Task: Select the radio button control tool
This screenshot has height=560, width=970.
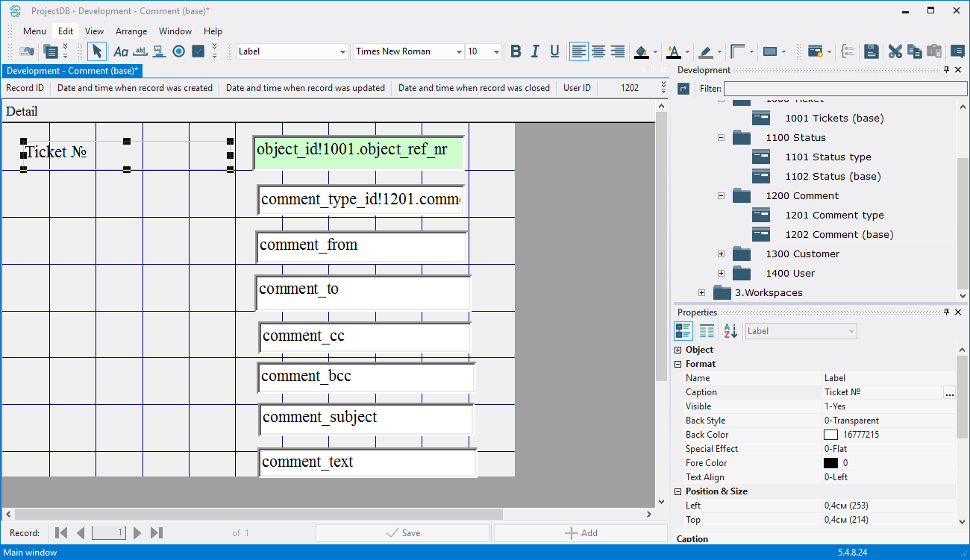Action: click(178, 51)
